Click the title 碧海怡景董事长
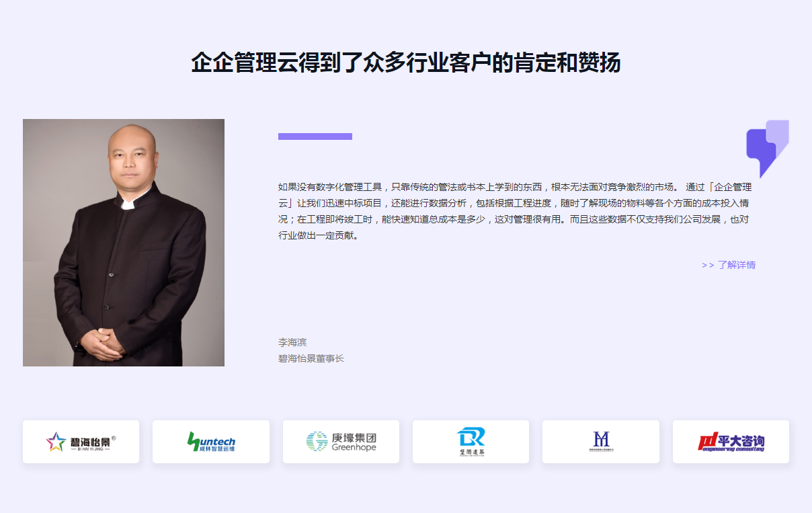 pos(311,358)
